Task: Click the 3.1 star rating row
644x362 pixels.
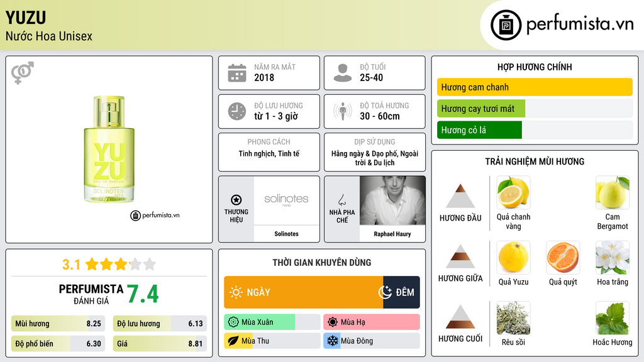Action: click(x=109, y=265)
